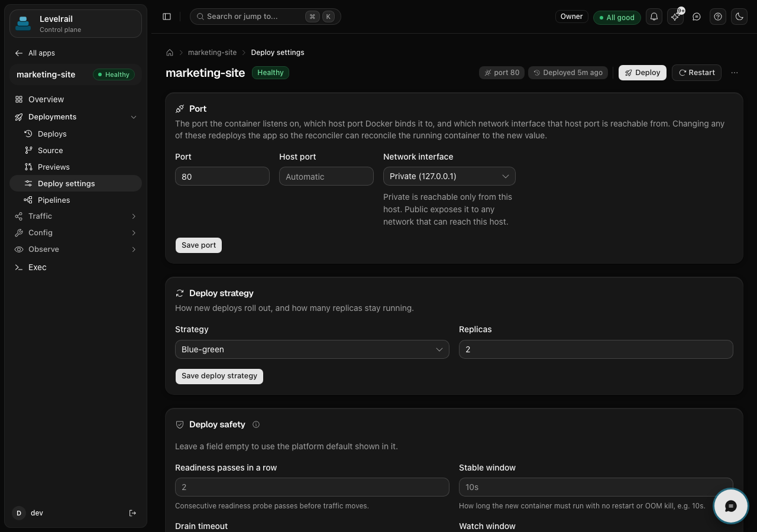This screenshot has width=757, height=532.
Task: Open Deploys in the sidebar
Action: click(x=76, y=134)
